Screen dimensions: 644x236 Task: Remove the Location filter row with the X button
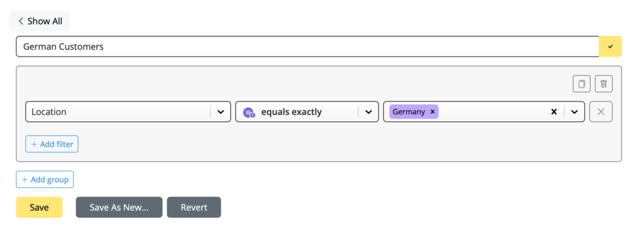(601, 111)
